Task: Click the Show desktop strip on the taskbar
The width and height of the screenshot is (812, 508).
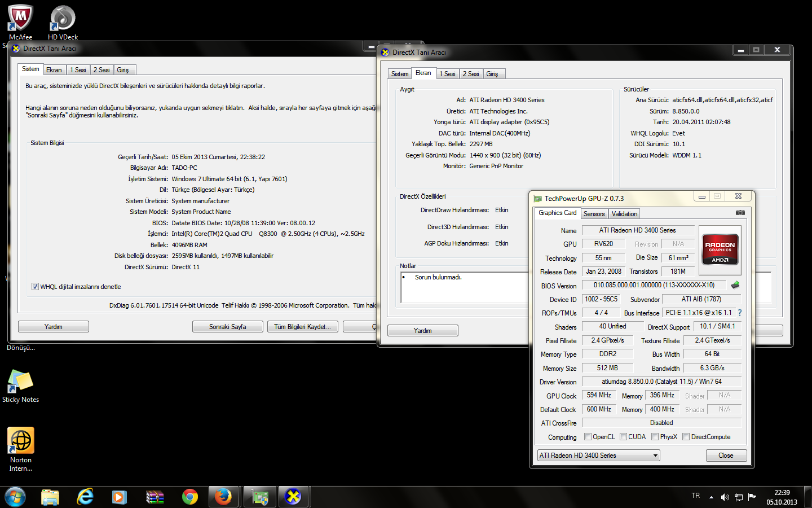Action: coord(807,497)
